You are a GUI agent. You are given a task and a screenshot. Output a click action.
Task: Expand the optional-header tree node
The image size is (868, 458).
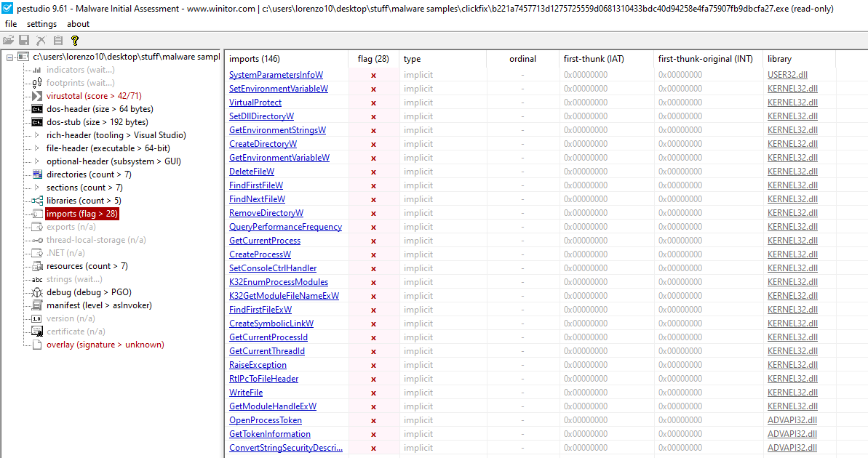tap(37, 161)
